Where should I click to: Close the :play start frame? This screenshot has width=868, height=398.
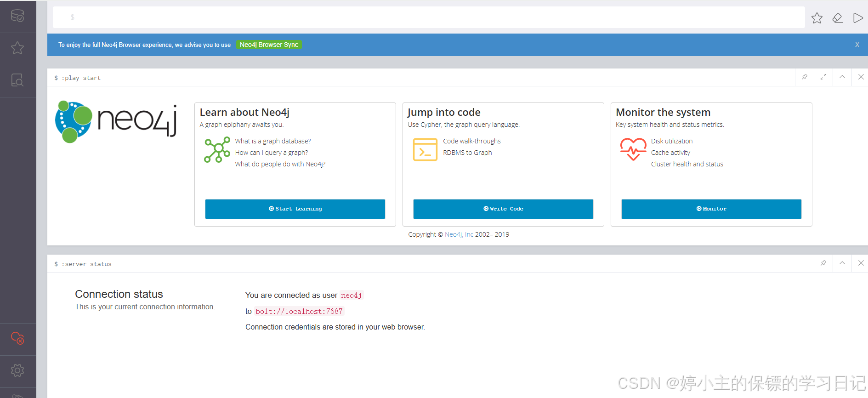[x=861, y=77]
